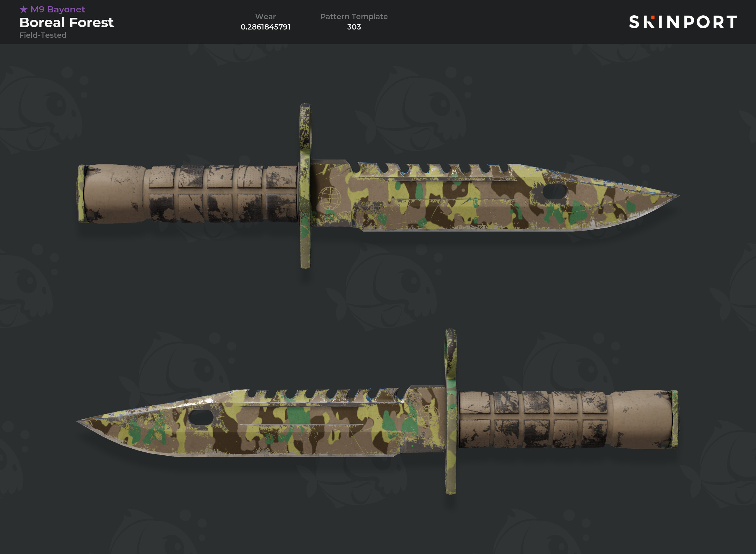The image size is (756, 554).
Task: Click the oval hole in the bottom knife blade
Action: (201, 417)
